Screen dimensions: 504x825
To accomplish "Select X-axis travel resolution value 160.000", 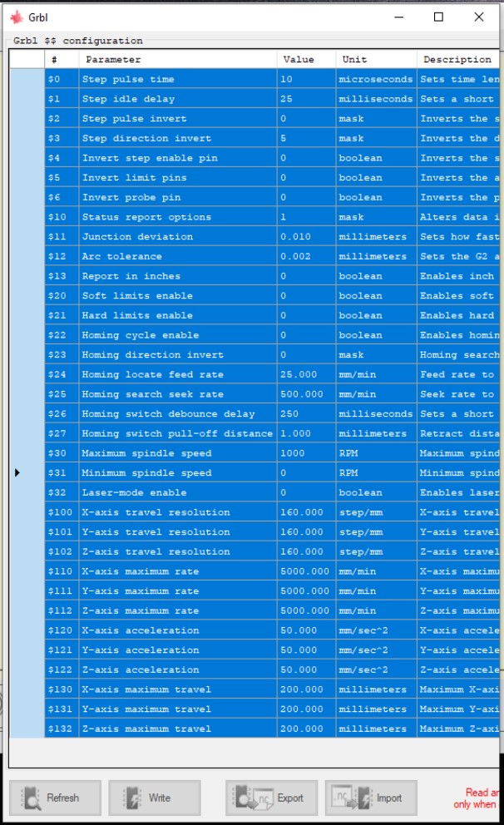I will [x=306, y=512].
